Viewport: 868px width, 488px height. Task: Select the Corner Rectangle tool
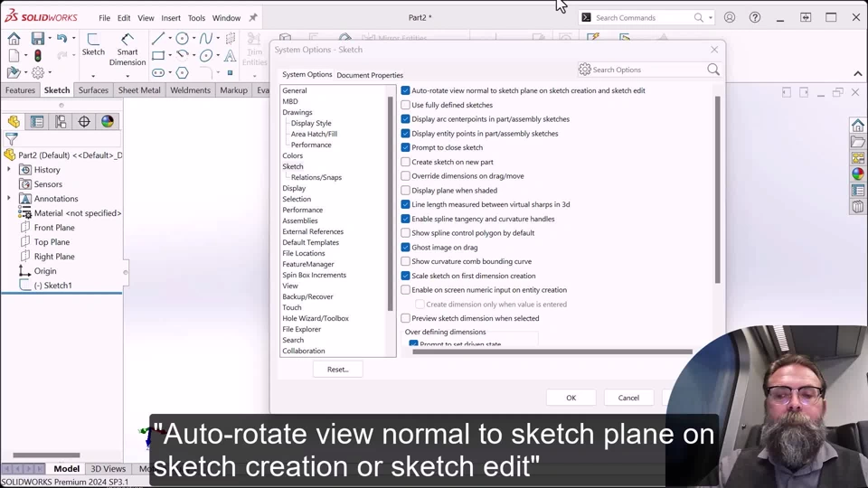pos(157,55)
